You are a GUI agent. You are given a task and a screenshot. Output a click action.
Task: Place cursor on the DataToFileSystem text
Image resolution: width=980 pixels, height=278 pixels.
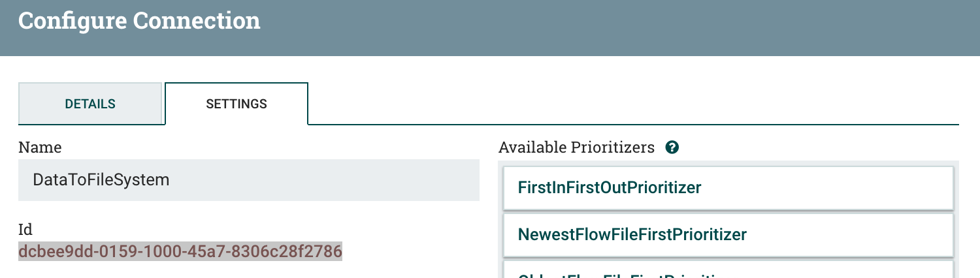[x=101, y=180]
